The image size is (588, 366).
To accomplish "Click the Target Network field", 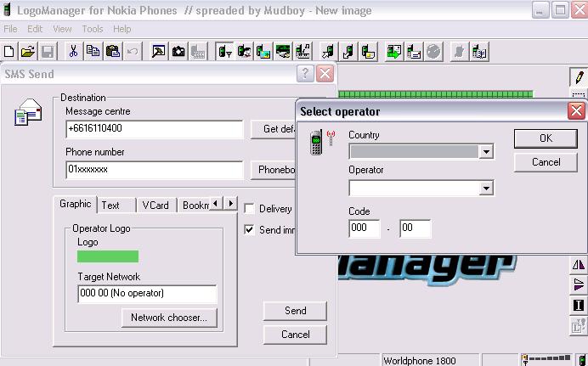I will click(x=147, y=293).
